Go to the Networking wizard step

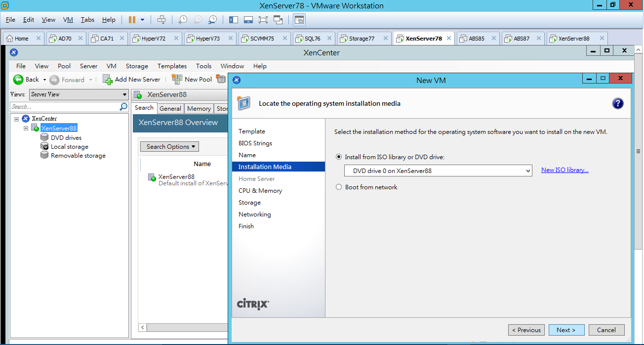click(x=255, y=215)
